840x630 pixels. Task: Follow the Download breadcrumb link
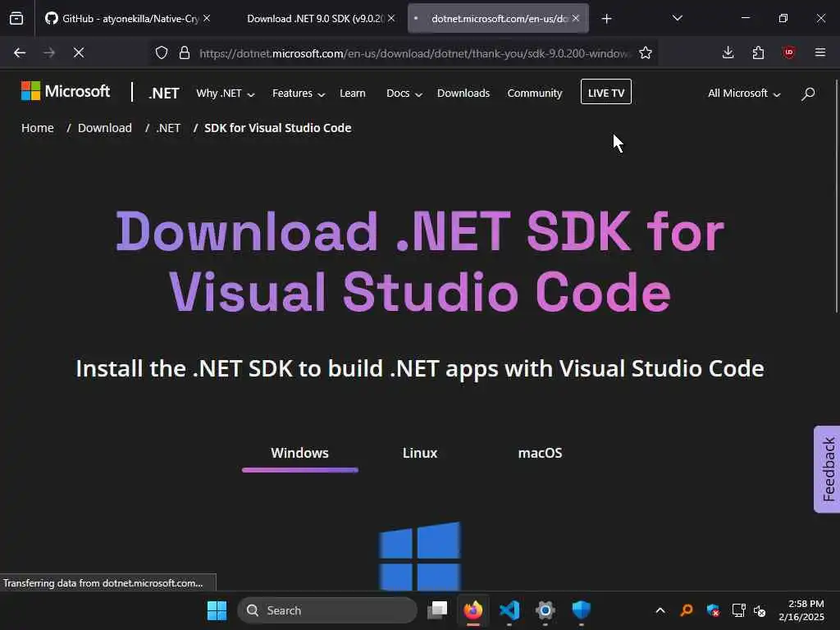[104, 128]
